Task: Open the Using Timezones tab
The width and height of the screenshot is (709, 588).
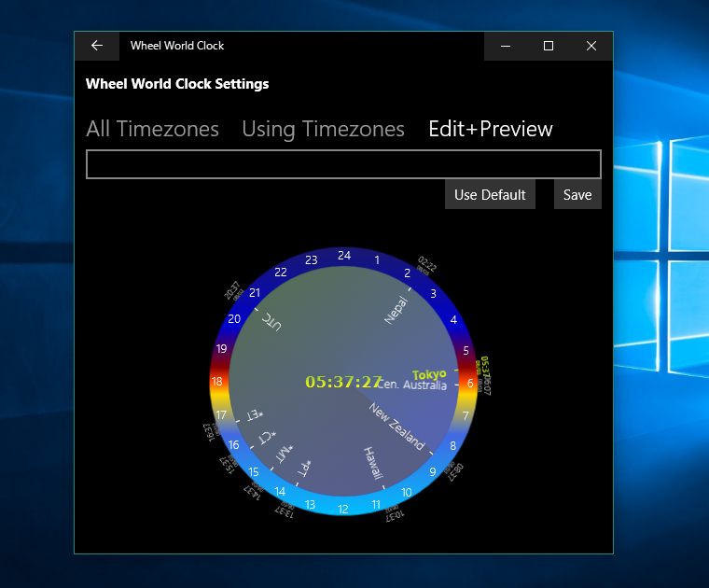Action: [x=323, y=129]
